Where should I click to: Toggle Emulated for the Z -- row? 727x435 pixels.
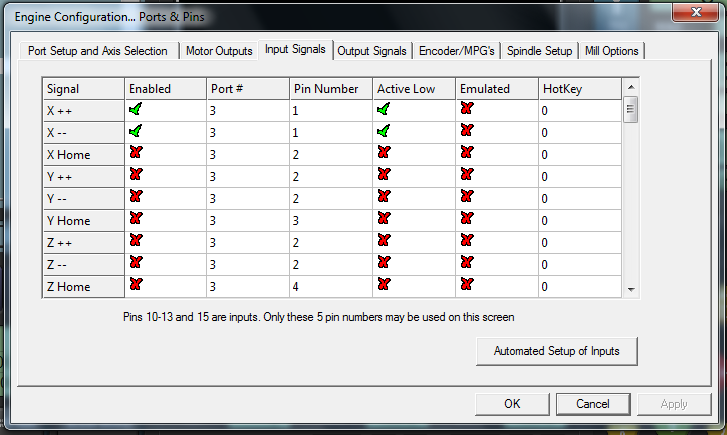click(x=467, y=262)
